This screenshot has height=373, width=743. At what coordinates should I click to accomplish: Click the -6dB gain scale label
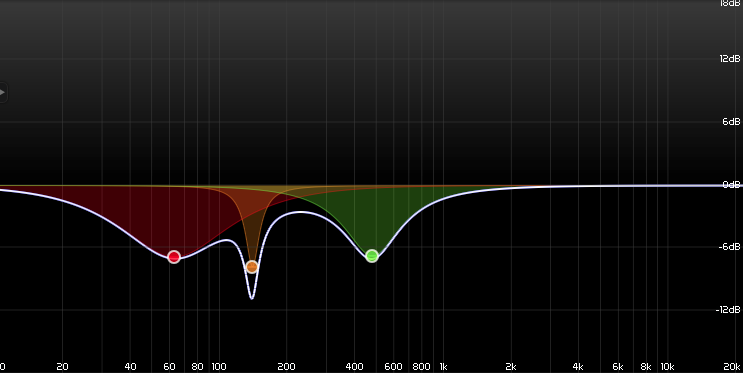[x=730, y=247]
